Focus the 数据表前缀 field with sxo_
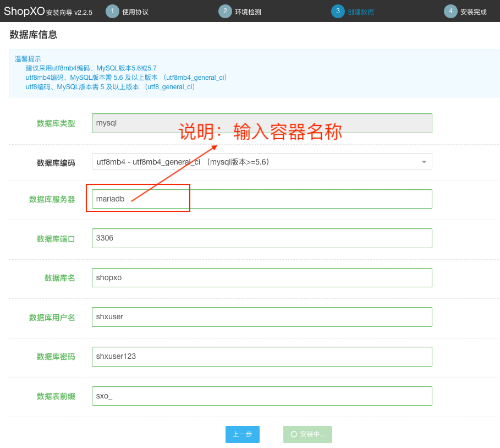The image size is (500, 448). (262, 396)
